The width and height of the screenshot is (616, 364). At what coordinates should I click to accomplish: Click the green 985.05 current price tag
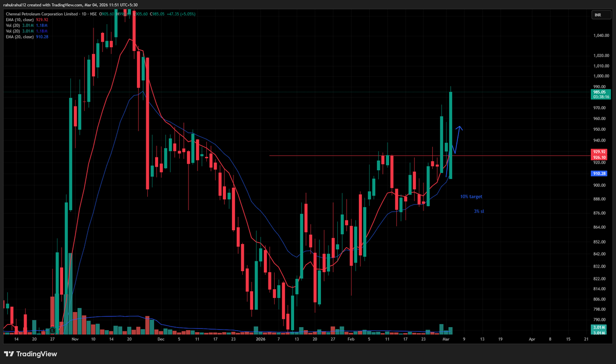tap(600, 92)
